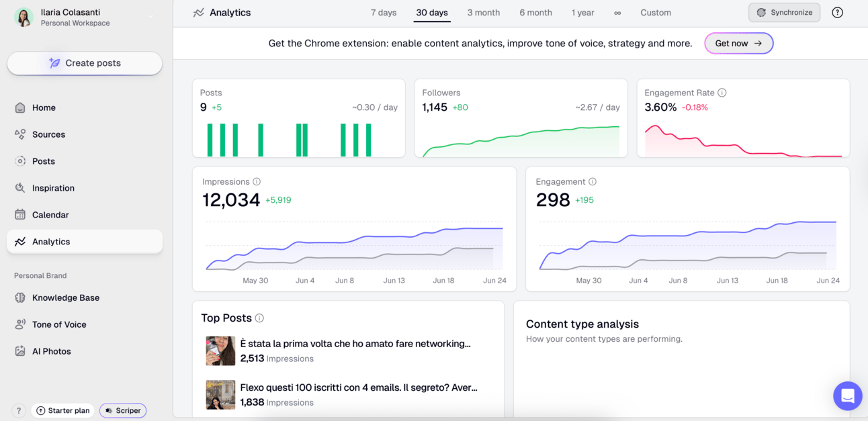Image resolution: width=868 pixels, height=421 pixels.
Task: Open AI Photos from the sidebar
Action: tap(85, 351)
